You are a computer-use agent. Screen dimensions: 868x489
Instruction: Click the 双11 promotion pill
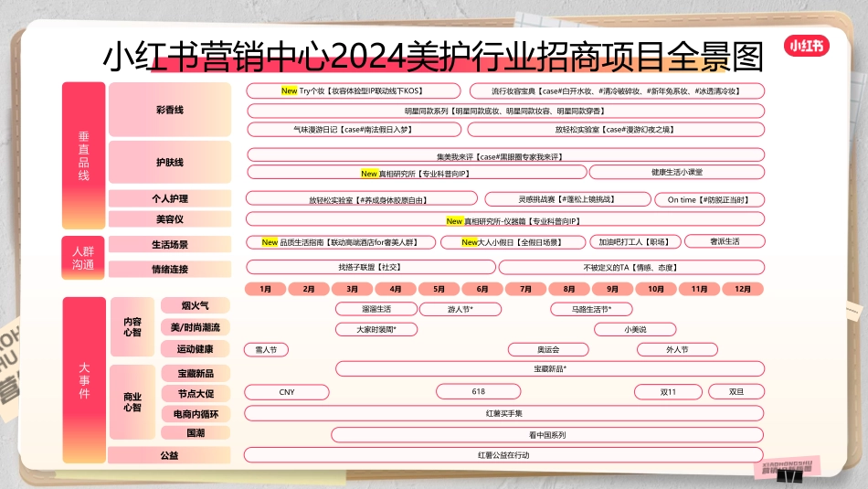click(x=668, y=391)
